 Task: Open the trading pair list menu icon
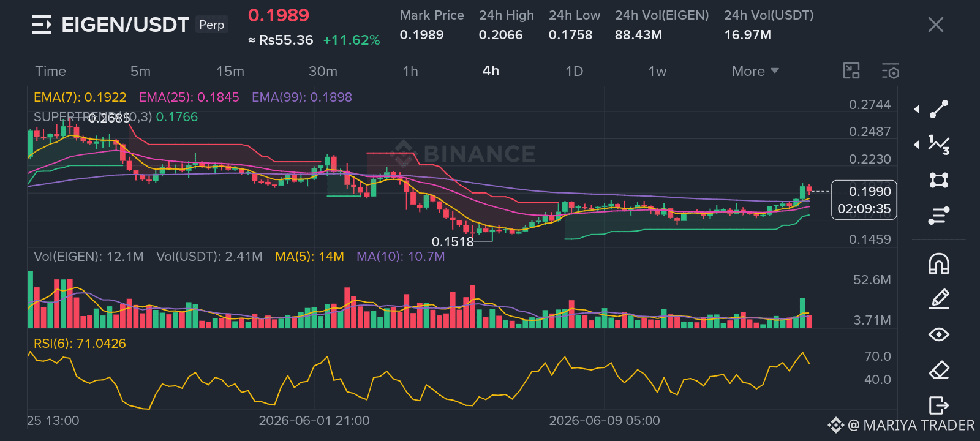42,24
